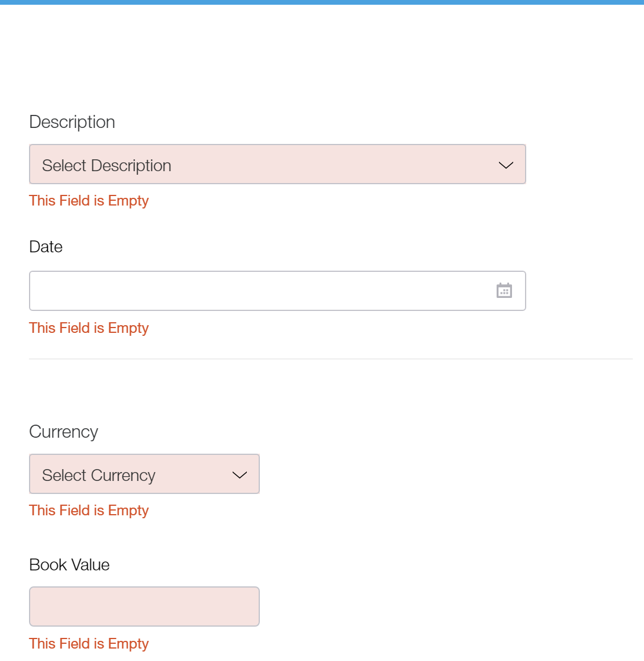Click the Date field label
The height and width of the screenshot is (661, 644).
pos(46,246)
